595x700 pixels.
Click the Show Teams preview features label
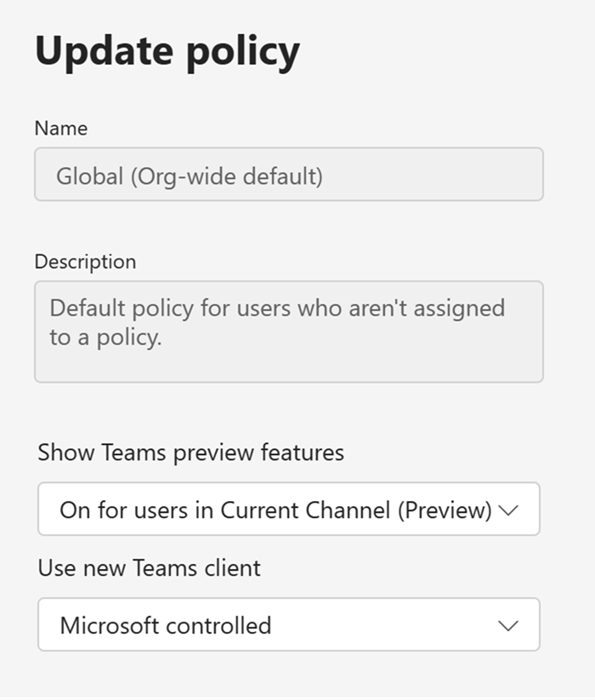pyautogui.click(x=190, y=452)
